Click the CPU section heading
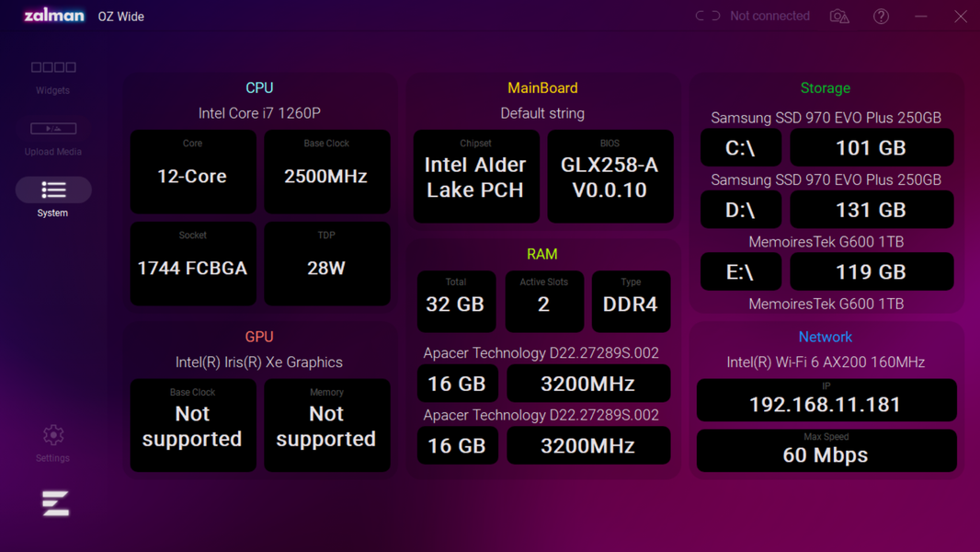The image size is (980, 552). pos(259,87)
